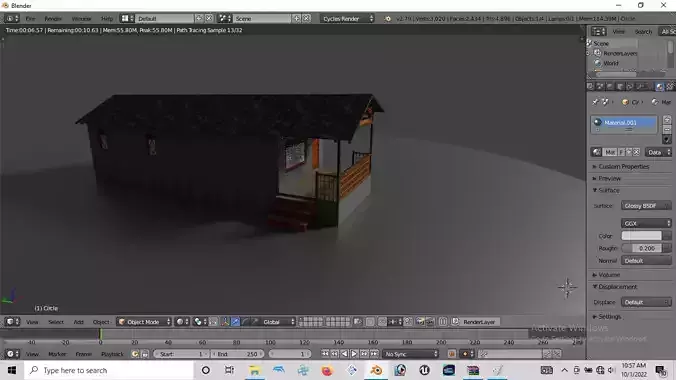Open the Object Mode dropdown
The width and height of the screenshot is (676, 380).
pyautogui.click(x=144, y=322)
